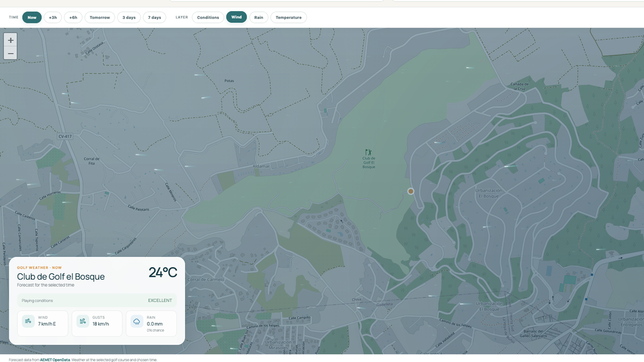Screen dimensions: 644x362
Task: Zoom in on the map
Action: click(10, 40)
